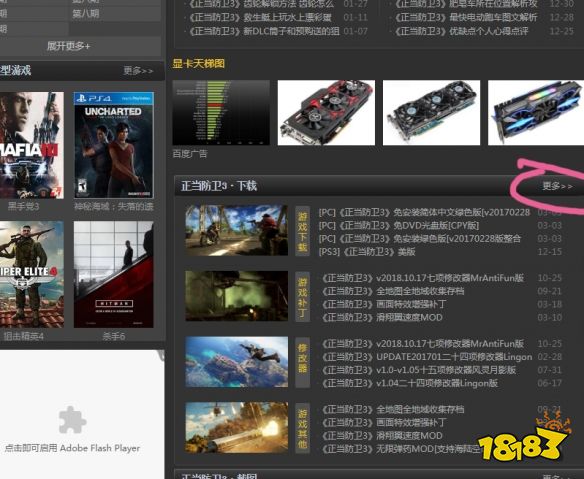Open the red triple-fan graphics card image
The image size is (584, 479).
[x=326, y=112]
